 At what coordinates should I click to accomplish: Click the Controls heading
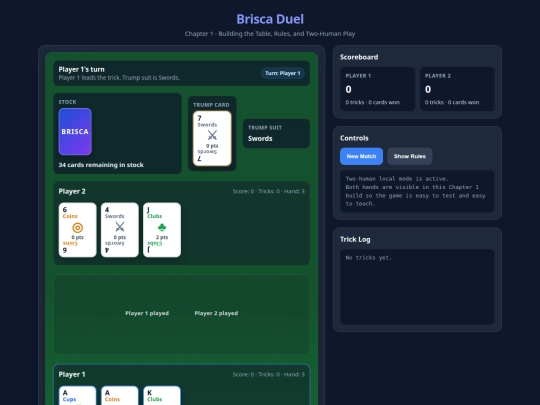pyautogui.click(x=354, y=138)
